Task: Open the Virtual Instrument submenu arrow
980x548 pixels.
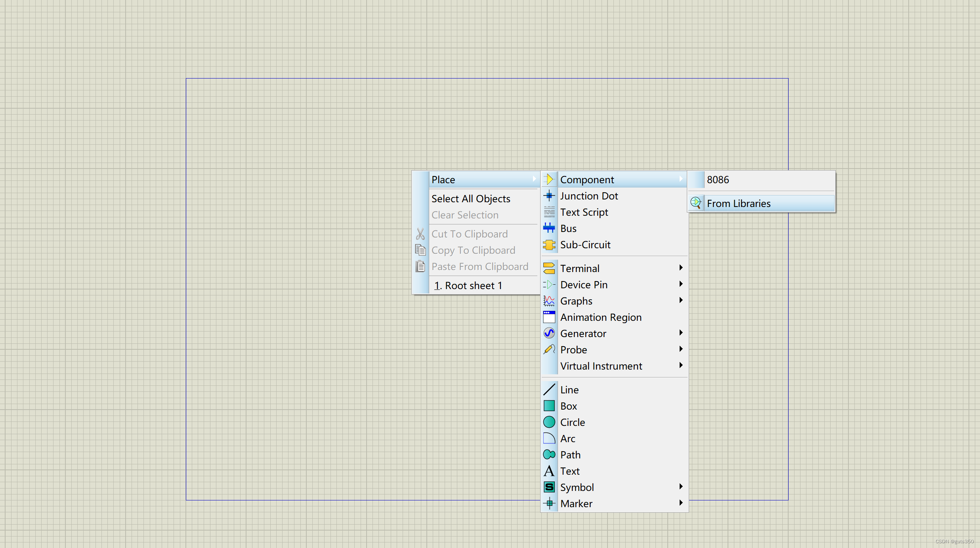Action: (x=681, y=366)
